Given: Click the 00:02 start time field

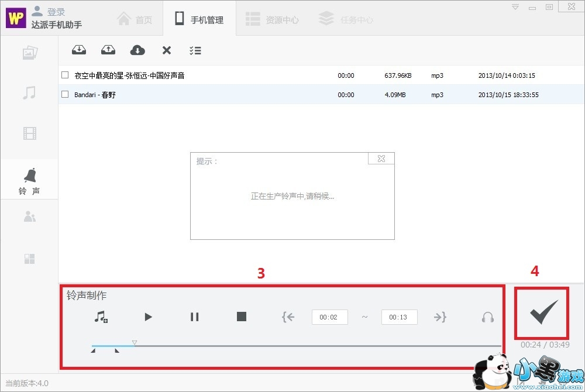Looking at the screenshot, I should point(330,317).
